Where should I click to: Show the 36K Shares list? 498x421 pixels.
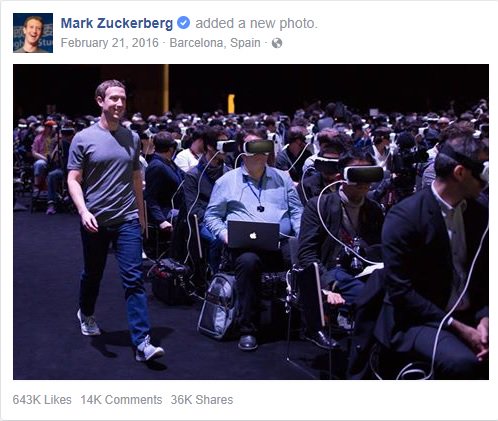[202, 400]
